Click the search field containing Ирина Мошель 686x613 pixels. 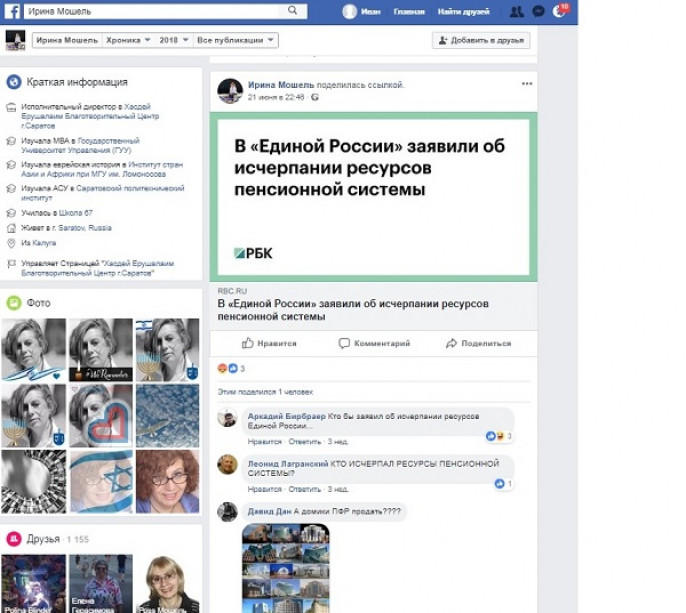click(152, 11)
